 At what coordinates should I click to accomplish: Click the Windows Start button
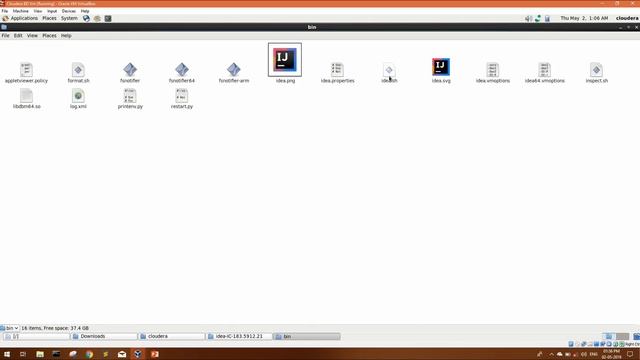pyautogui.click(x=7, y=354)
